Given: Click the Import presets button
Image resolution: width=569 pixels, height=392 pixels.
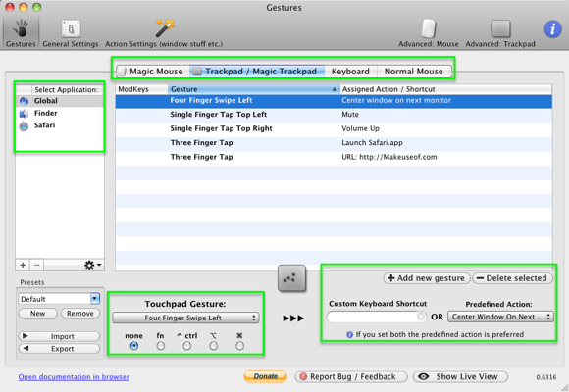Looking at the screenshot, I should pos(59,336).
